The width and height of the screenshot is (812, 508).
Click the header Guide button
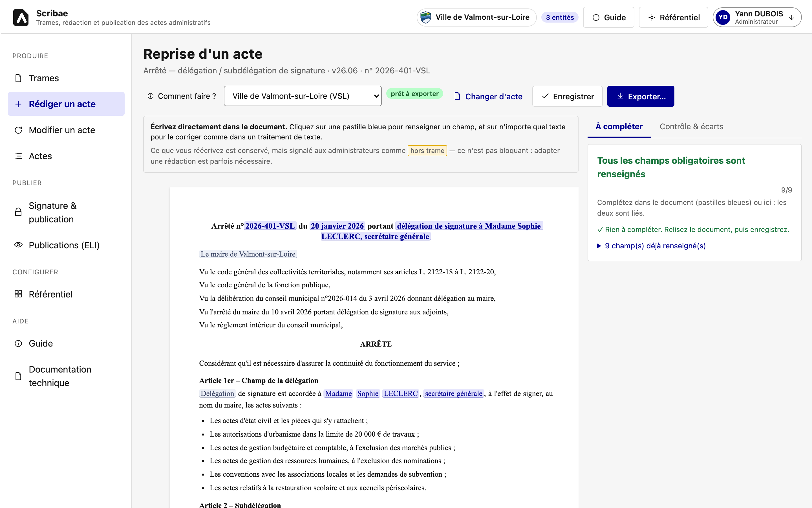[609, 17]
